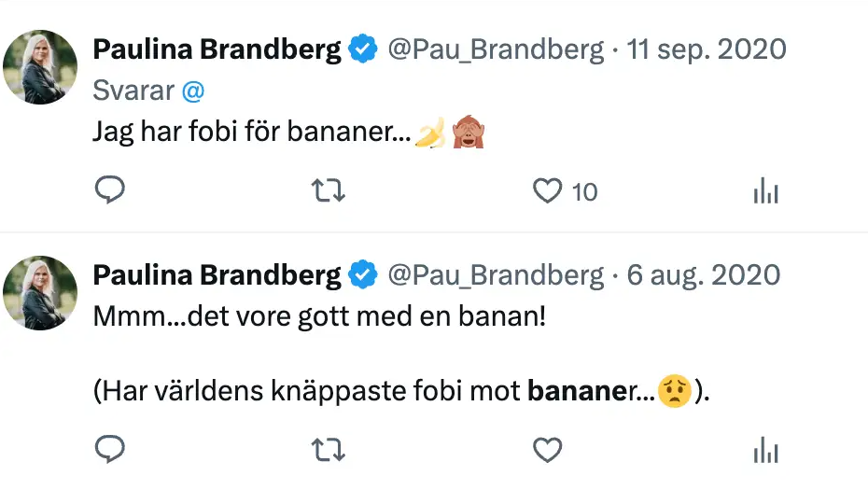
Task: Click Paulina Brandberg name on second tweet
Action: (x=217, y=275)
